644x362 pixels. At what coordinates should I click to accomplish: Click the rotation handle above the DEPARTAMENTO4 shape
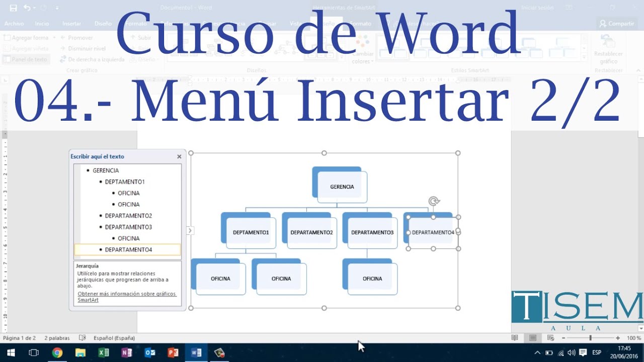click(x=434, y=202)
